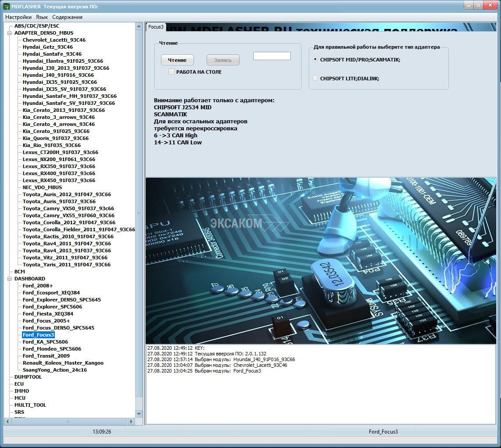Choose Ford_Mondeo_SPC5606 under DASHBOARD
The width and height of the screenshot is (501, 448).
click(x=52, y=349)
